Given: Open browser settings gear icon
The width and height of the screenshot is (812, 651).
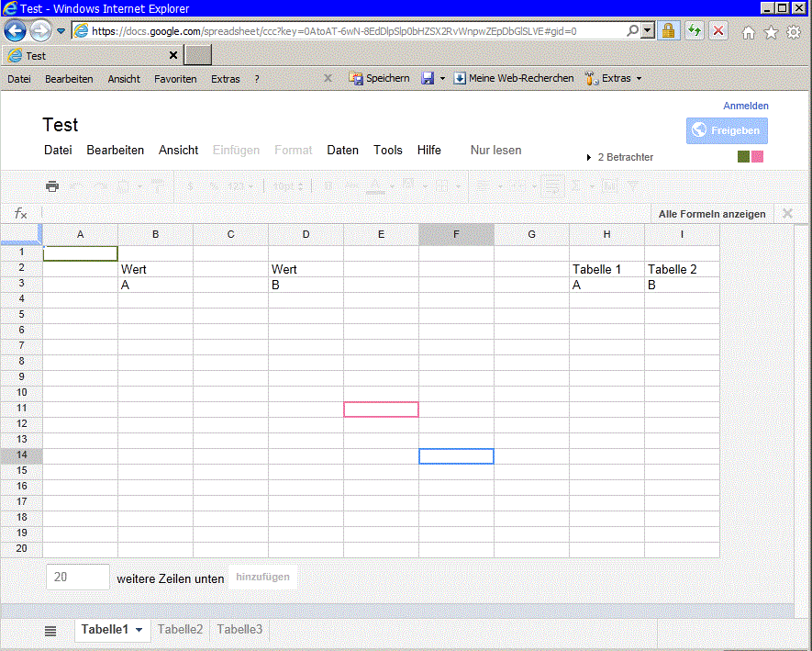Looking at the screenshot, I should (794, 32).
